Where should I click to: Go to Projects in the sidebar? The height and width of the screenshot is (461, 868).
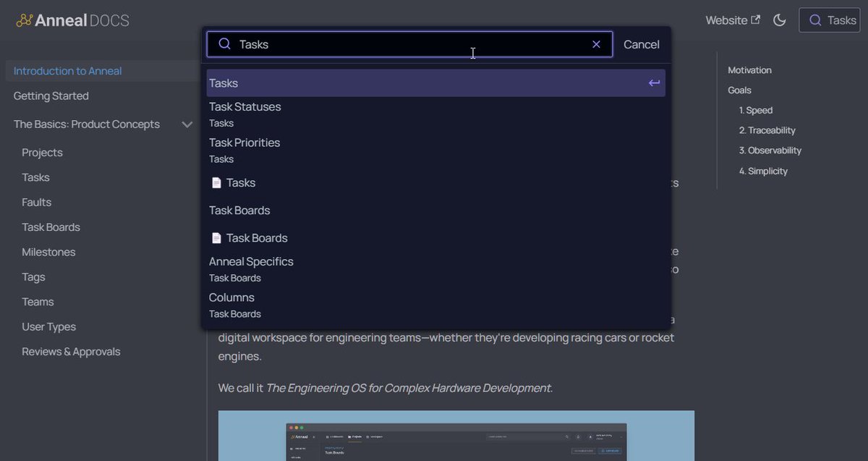[42, 153]
